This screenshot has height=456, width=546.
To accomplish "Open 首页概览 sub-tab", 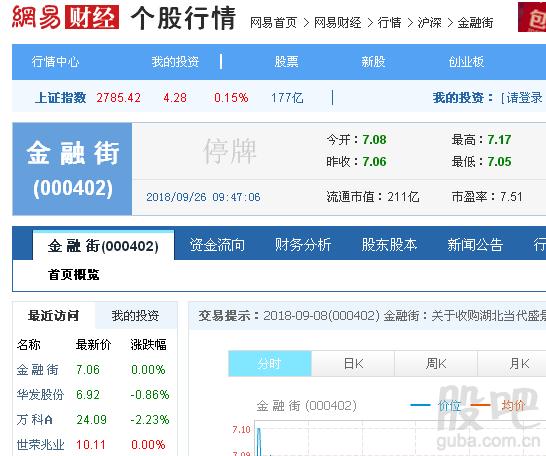I will (73, 275).
